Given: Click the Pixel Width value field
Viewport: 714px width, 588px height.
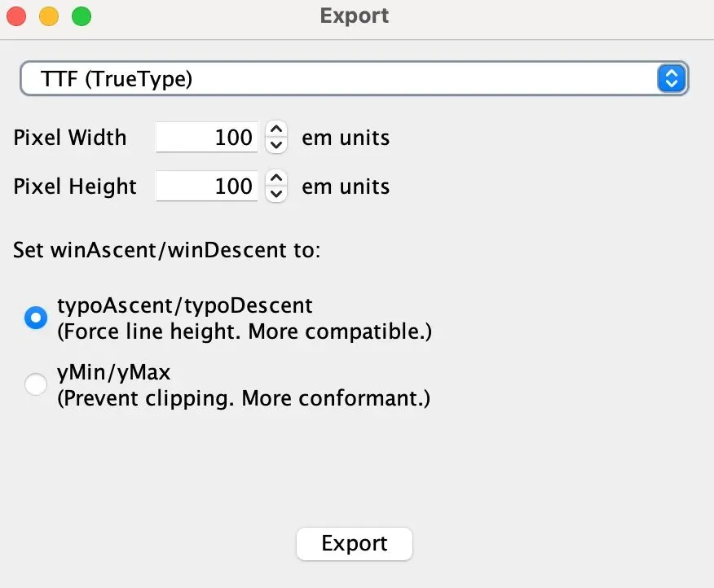Looking at the screenshot, I should (207, 137).
